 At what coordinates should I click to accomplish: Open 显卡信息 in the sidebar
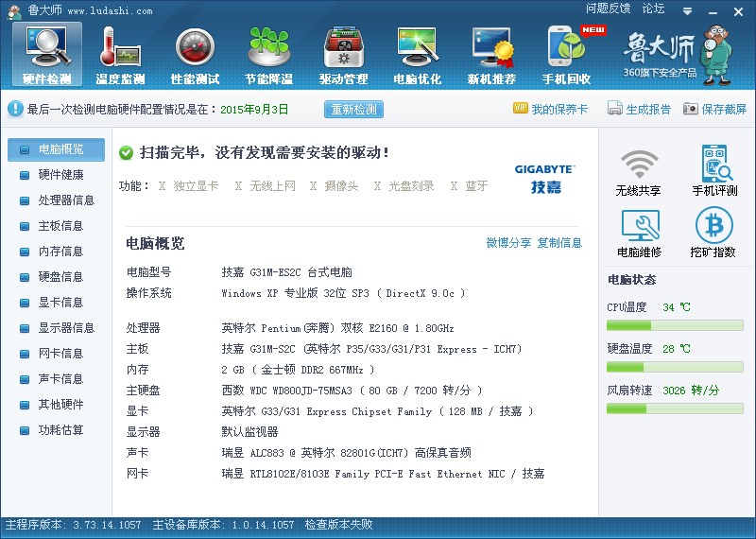click(x=60, y=303)
